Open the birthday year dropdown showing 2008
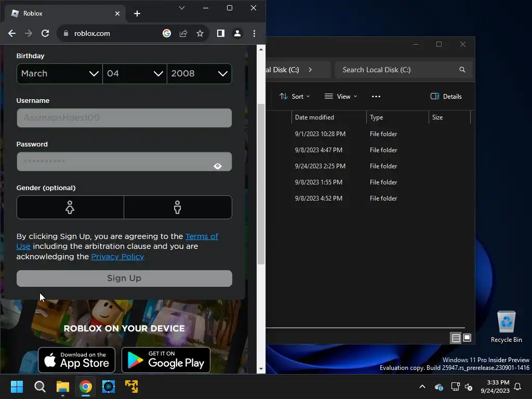Viewport: 532px width, 399px height. (x=199, y=74)
